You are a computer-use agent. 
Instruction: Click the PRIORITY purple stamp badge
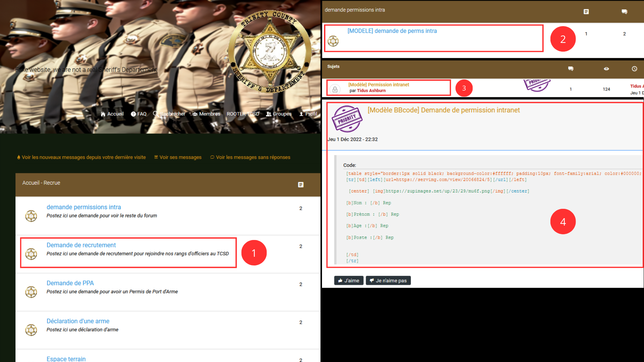(347, 119)
